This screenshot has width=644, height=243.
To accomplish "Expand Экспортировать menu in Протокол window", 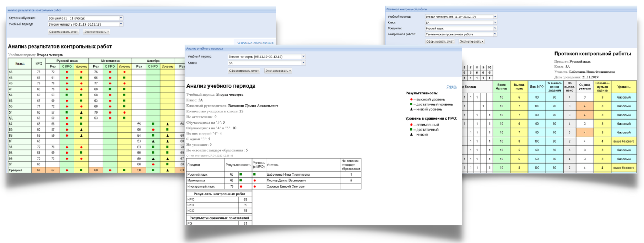I will point(471,42).
